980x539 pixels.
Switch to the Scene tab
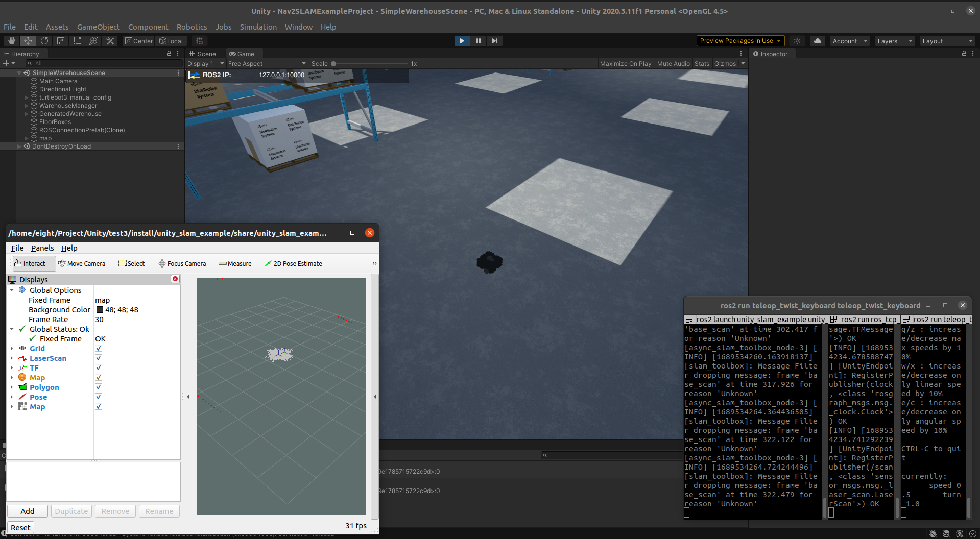pos(203,54)
